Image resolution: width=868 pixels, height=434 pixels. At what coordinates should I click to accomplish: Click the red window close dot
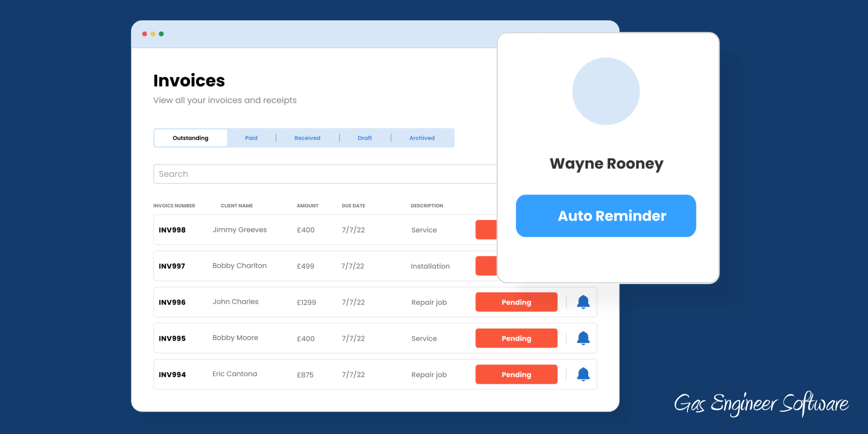click(145, 34)
